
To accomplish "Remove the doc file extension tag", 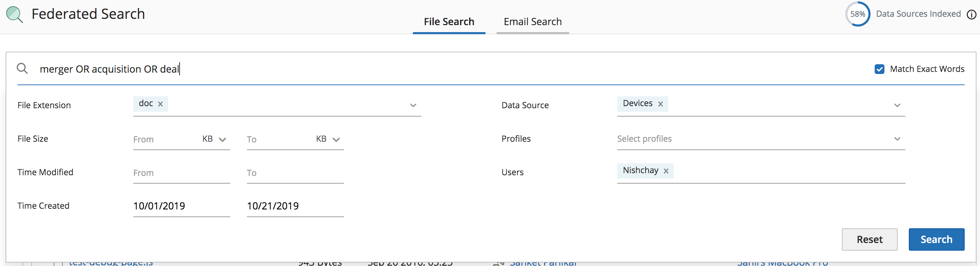I will (160, 104).
